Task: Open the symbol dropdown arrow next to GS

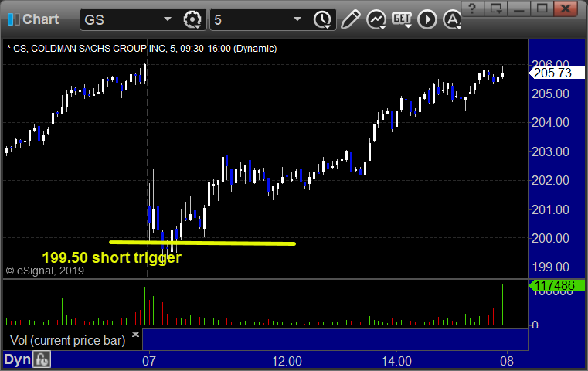Action: click(167, 19)
